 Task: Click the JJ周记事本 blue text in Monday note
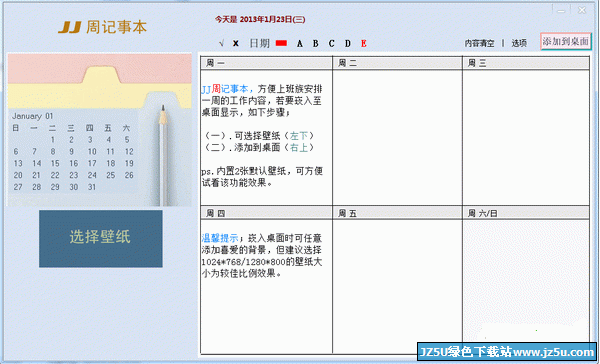pyautogui.click(x=227, y=89)
